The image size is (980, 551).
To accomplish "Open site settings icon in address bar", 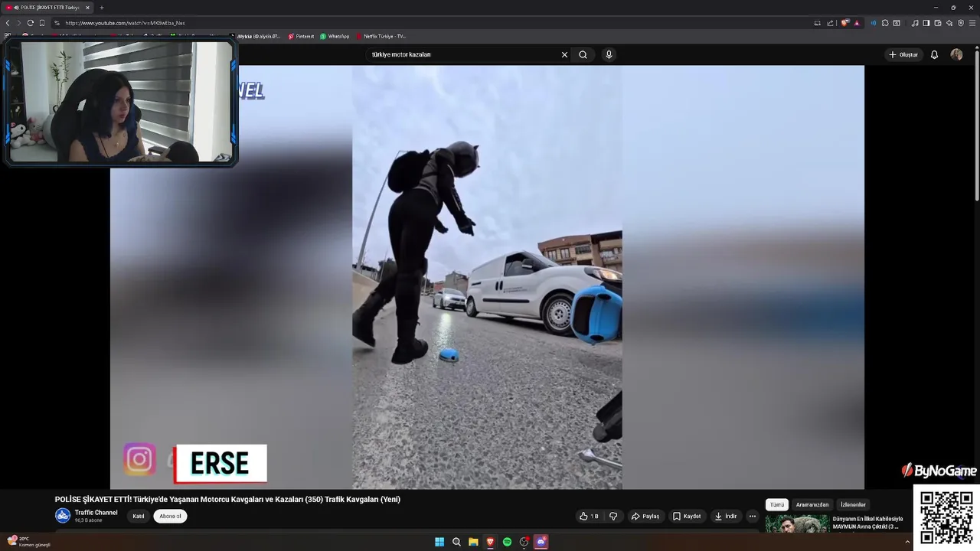I will (57, 23).
